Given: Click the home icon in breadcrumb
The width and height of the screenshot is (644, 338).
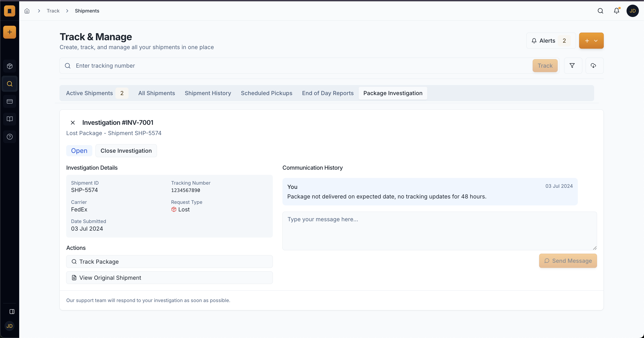Looking at the screenshot, I should tap(27, 11).
